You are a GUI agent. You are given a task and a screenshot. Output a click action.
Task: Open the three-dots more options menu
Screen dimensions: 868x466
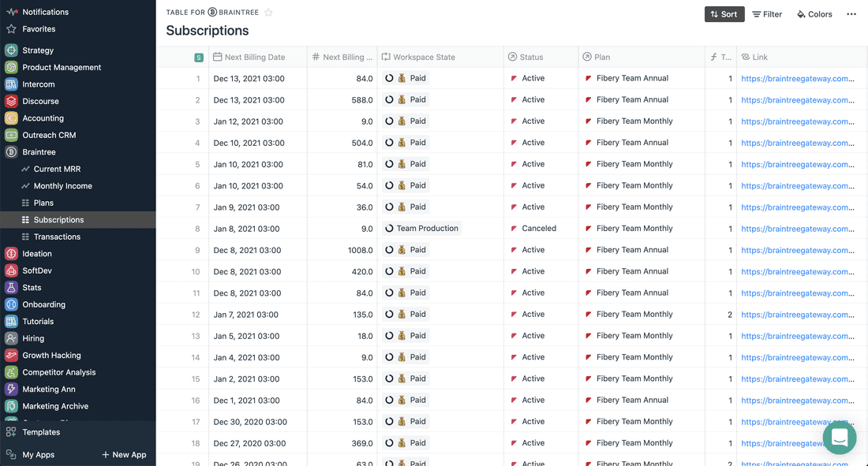point(851,14)
